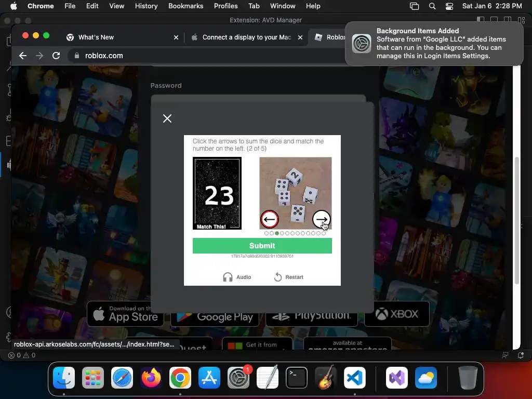Open TextEdit from the Dock
Viewport: 532px width, 399px height.
[x=268, y=378]
